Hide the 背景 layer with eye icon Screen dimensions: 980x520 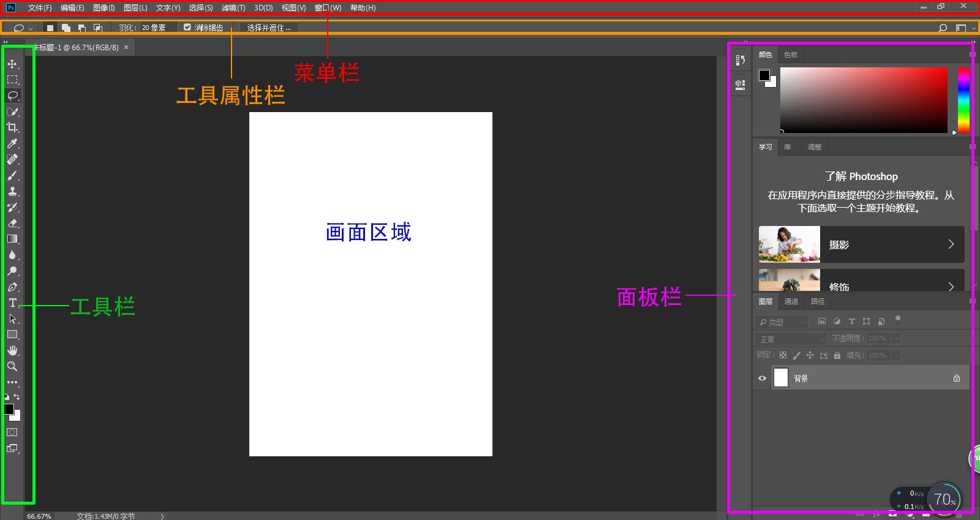(762, 378)
